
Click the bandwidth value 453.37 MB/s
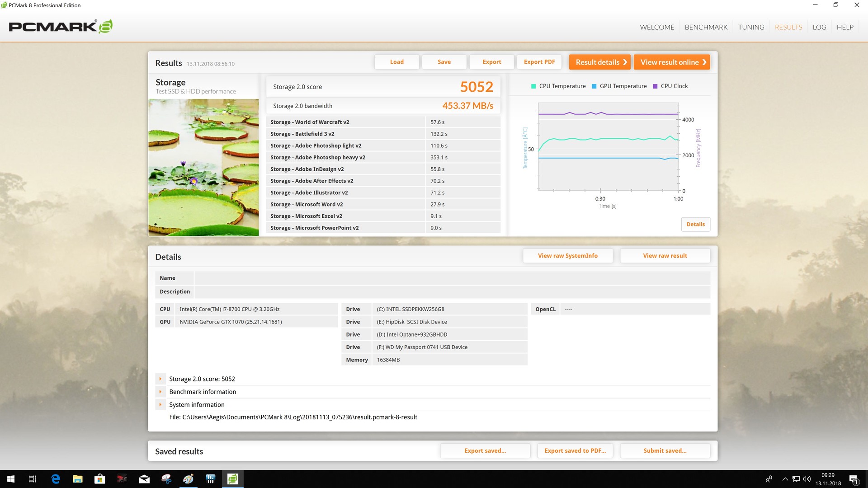pyautogui.click(x=468, y=106)
